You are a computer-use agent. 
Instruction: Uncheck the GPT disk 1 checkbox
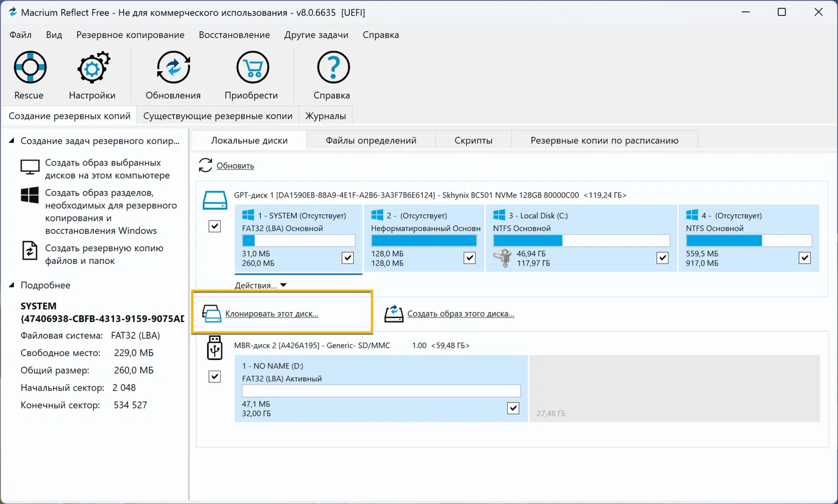(x=215, y=226)
